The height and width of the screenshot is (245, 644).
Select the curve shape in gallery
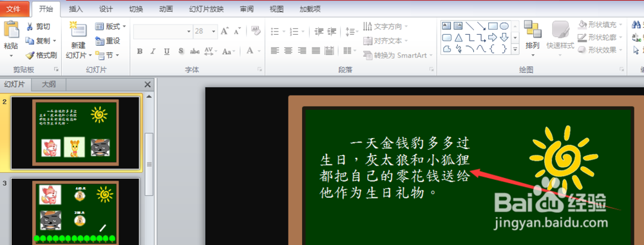(481, 49)
